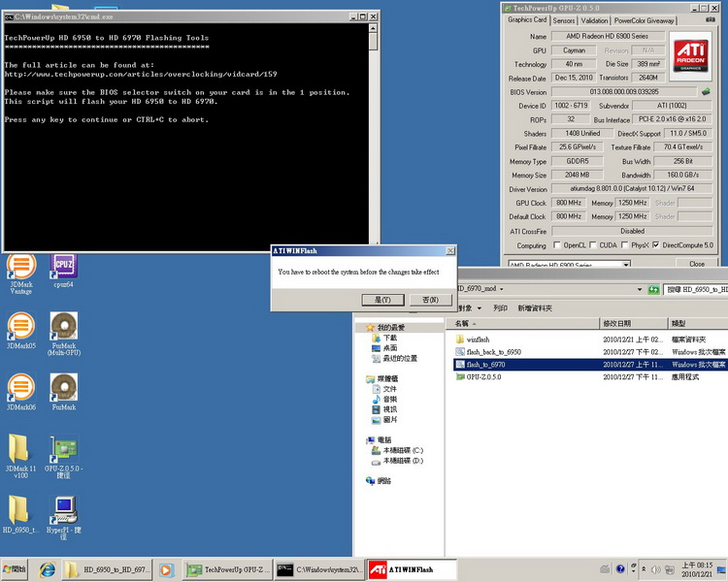Image resolution: width=728 pixels, height=582 pixels.
Task: Click the taskbar clock
Action: point(696,569)
